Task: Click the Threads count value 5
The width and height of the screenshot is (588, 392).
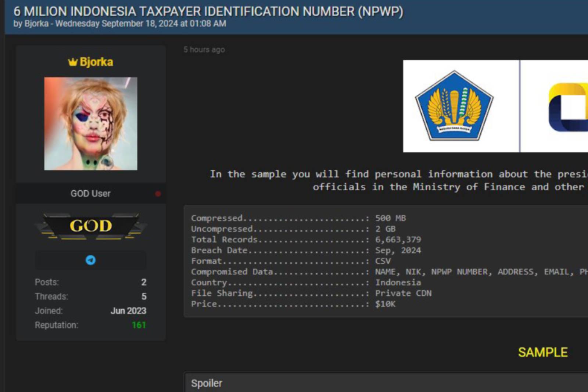Action: pyautogui.click(x=144, y=296)
